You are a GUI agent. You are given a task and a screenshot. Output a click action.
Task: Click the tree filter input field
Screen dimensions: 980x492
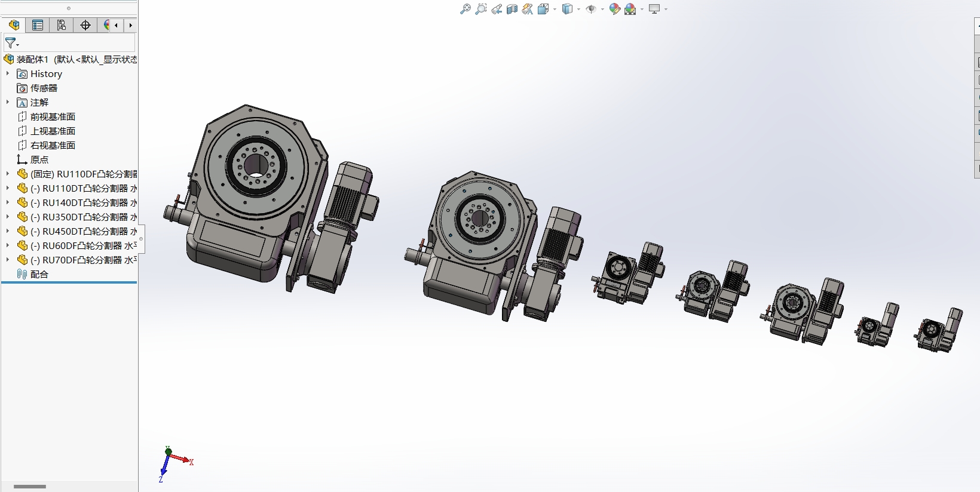coord(69,43)
